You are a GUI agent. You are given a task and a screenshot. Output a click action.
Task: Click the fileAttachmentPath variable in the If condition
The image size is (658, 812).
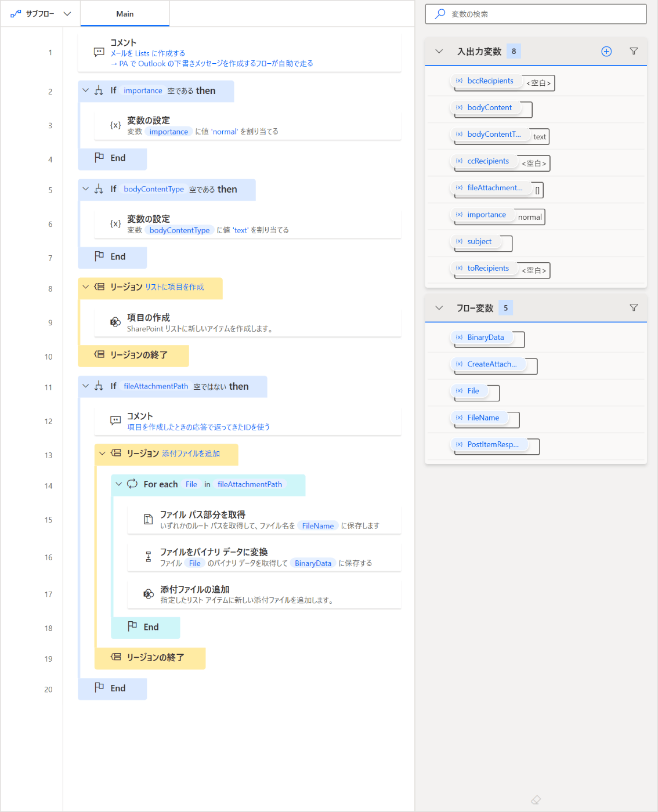point(155,386)
